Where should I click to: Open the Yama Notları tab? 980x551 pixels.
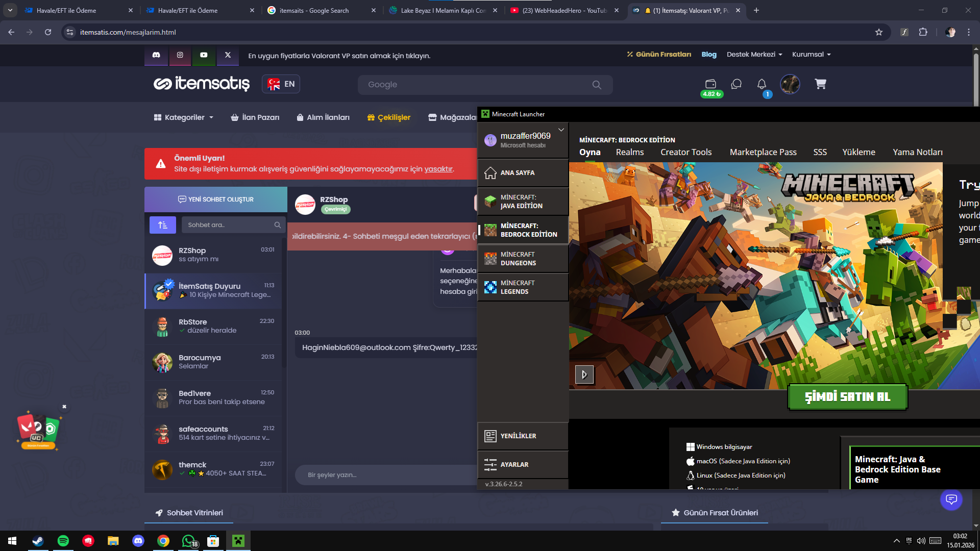click(x=918, y=152)
